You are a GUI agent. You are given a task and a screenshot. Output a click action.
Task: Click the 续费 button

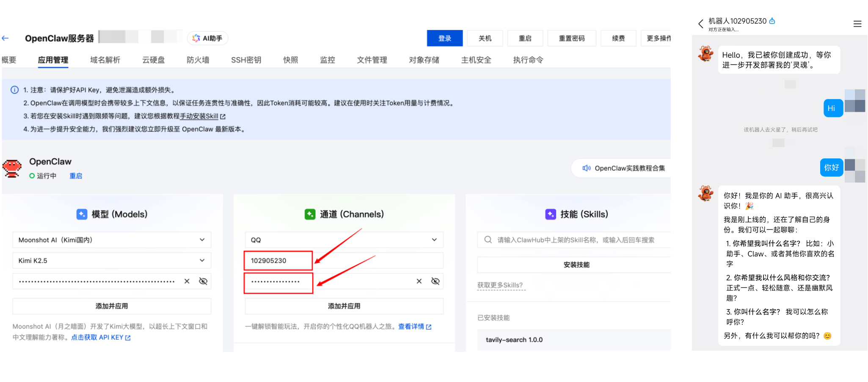pos(618,38)
